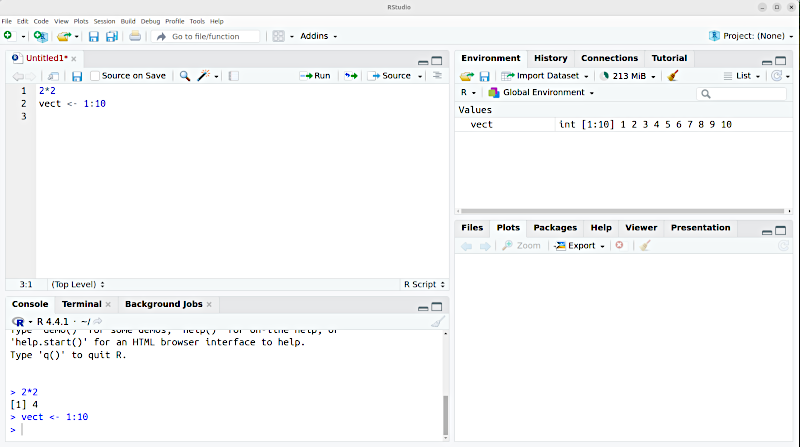
Task: Click the Go to file/function field
Action: [214, 36]
